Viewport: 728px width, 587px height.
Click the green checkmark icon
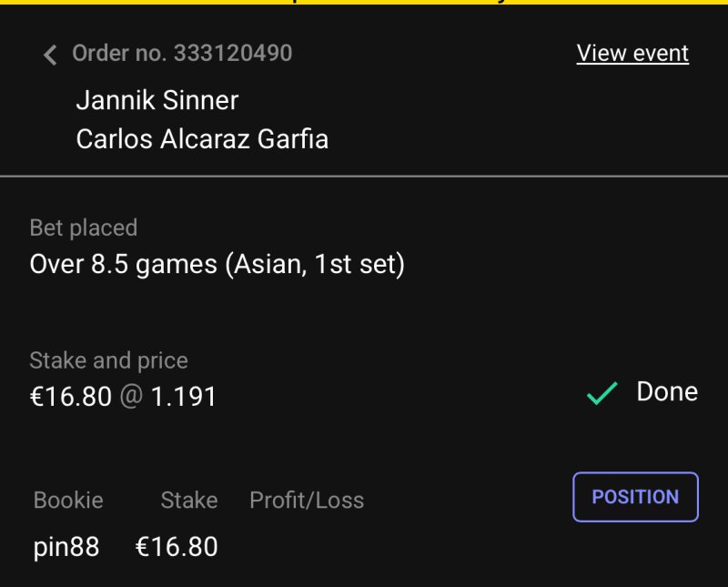pos(602,393)
